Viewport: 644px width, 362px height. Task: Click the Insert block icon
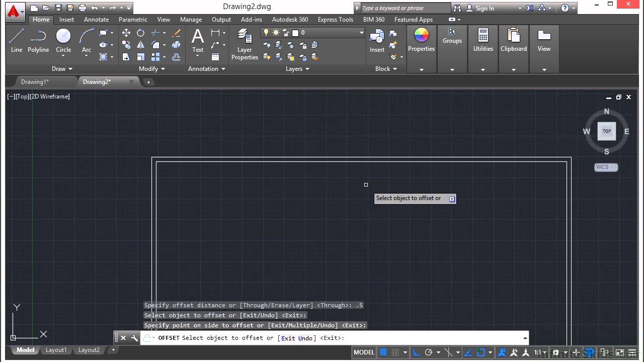coord(377,40)
